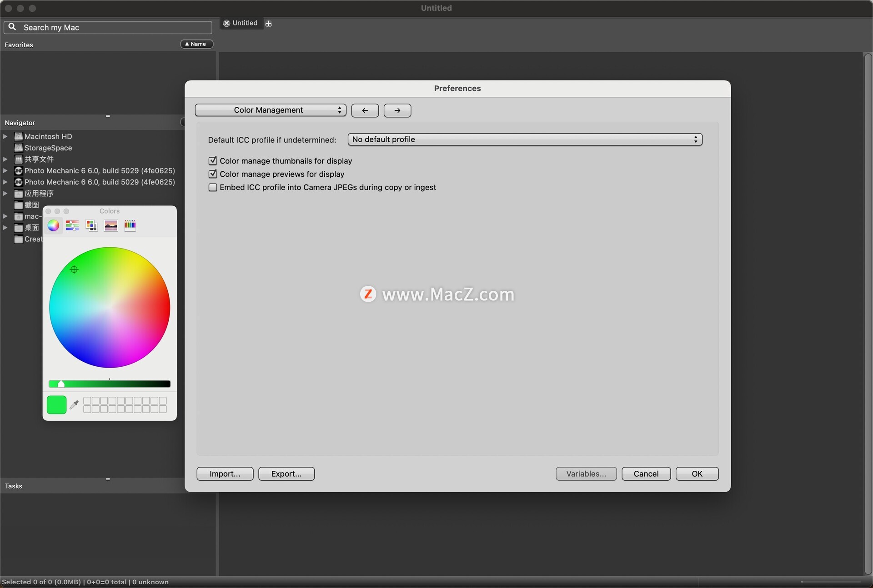The height and width of the screenshot is (588, 873).
Task: Click the Import... button
Action: tap(225, 474)
